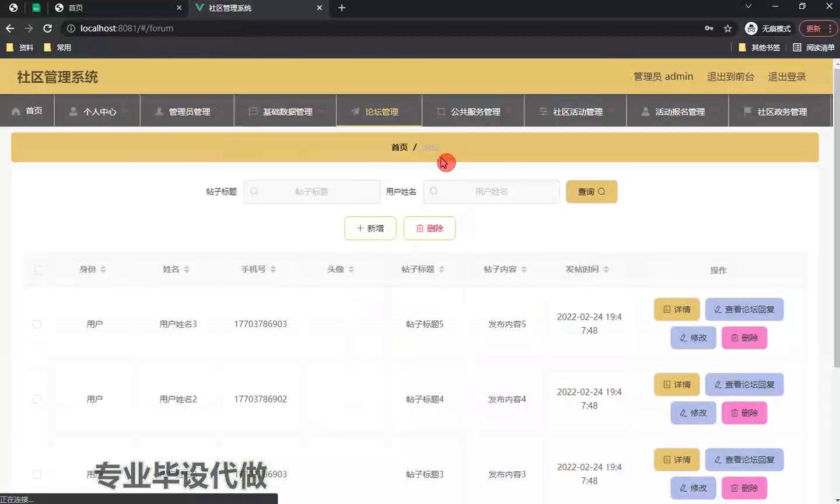Click 删除 for 帖子标题4 row
840x504 pixels.
click(744, 413)
